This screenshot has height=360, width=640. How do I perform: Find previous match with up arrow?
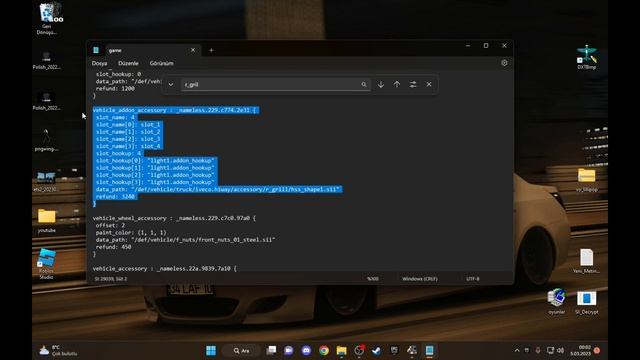tap(397, 84)
